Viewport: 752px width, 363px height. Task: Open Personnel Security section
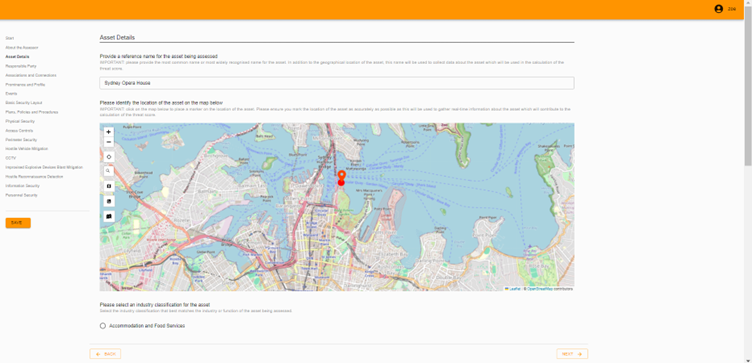pyautogui.click(x=22, y=196)
